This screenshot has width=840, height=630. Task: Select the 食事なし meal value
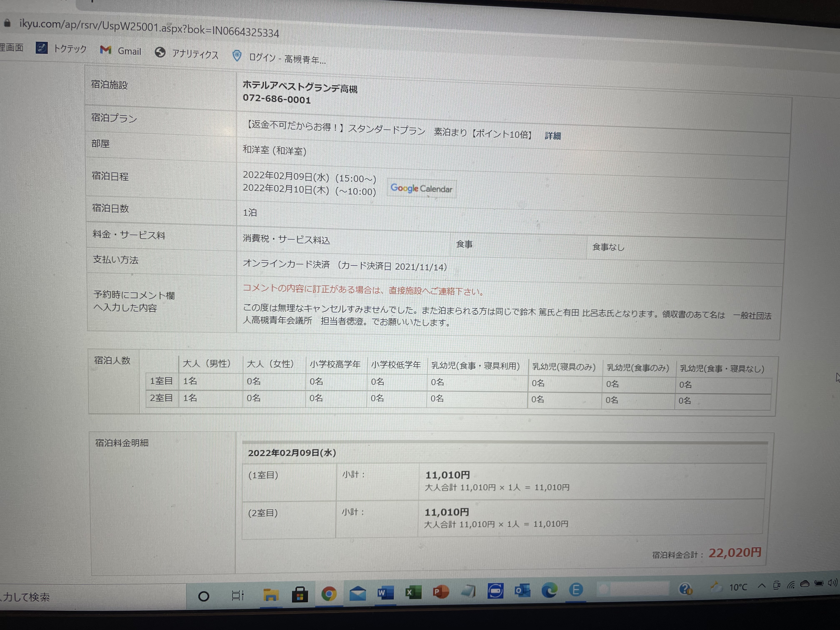608,247
